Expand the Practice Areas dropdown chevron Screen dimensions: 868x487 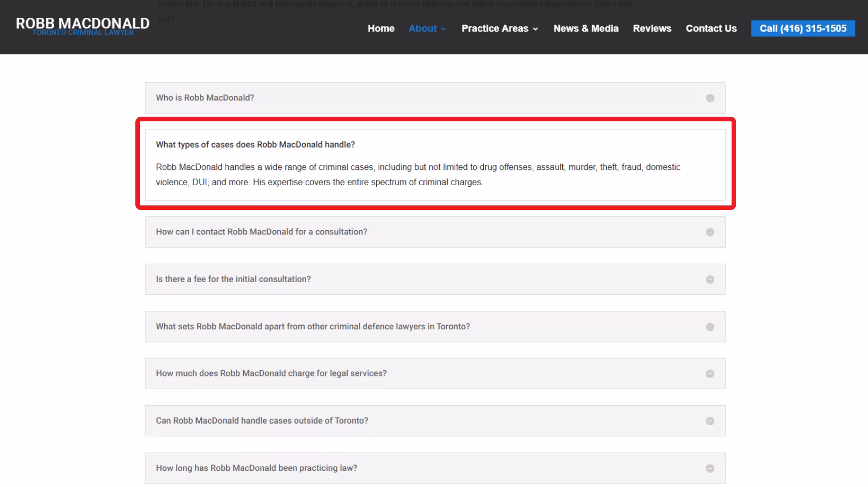535,29
